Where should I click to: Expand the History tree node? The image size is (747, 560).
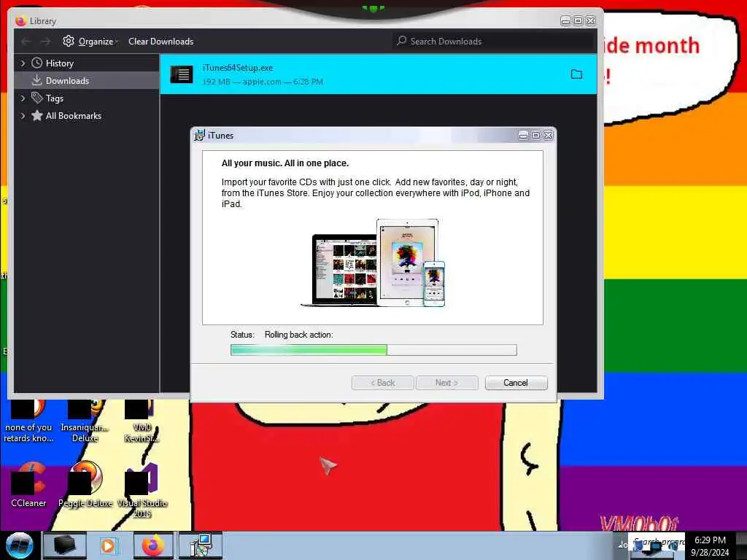[23, 63]
